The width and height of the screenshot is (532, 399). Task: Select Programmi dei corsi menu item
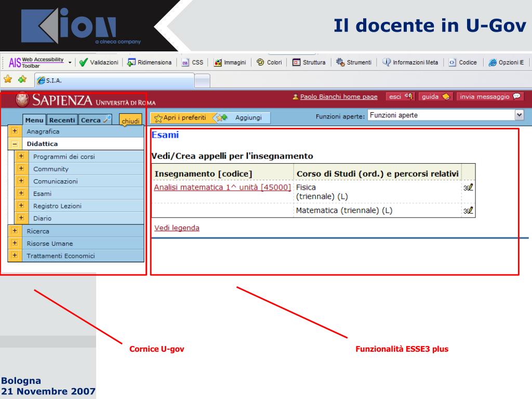point(64,157)
